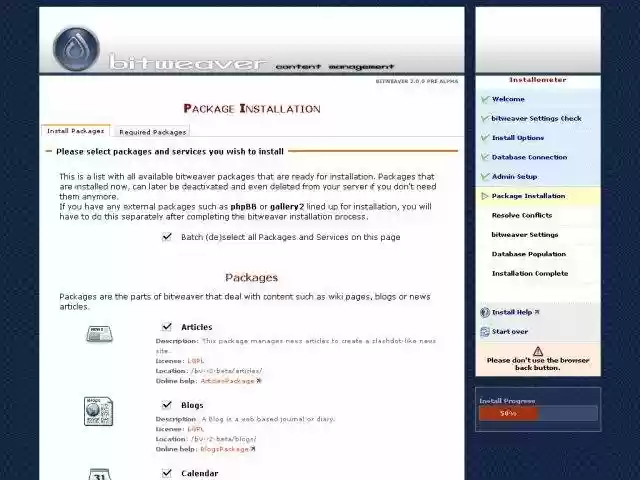Click the bitweaver droplet logo
The height and width of the screenshot is (480, 640).
click(76, 49)
